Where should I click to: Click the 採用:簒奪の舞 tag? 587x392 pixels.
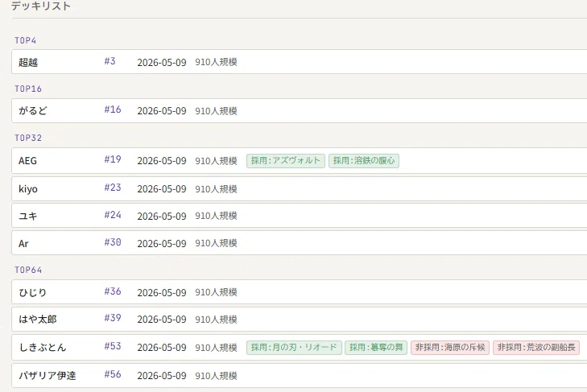pyautogui.click(x=376, y=348)
